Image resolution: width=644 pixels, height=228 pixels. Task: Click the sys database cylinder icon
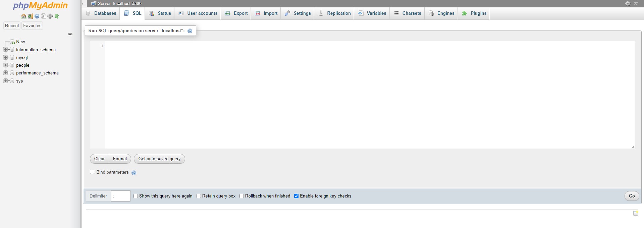click(x=12, y=81)
